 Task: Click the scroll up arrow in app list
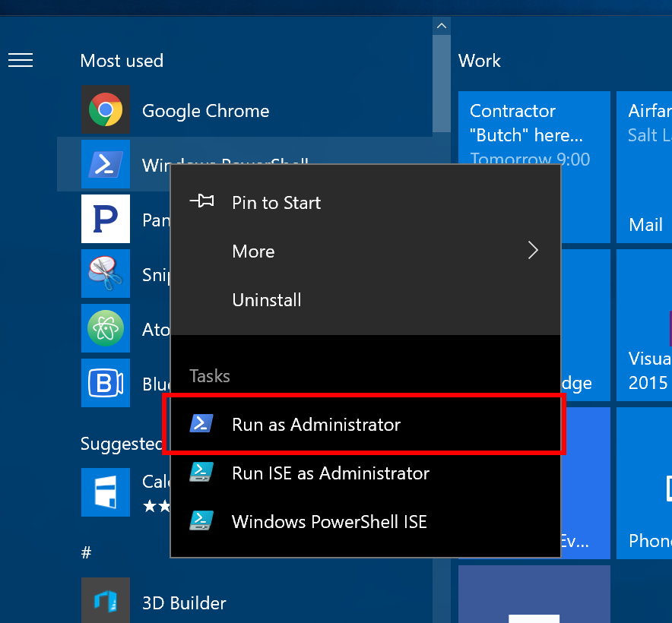[441, 26]
